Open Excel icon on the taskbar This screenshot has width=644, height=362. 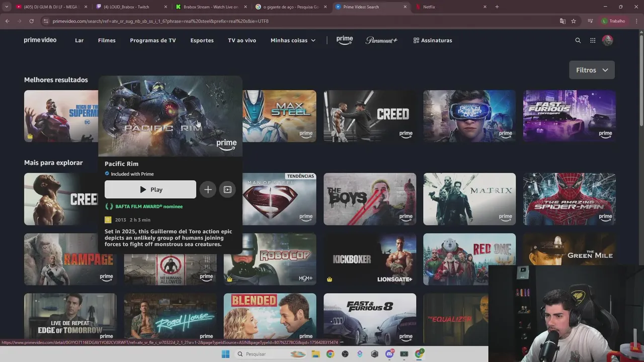coord(404,354)
